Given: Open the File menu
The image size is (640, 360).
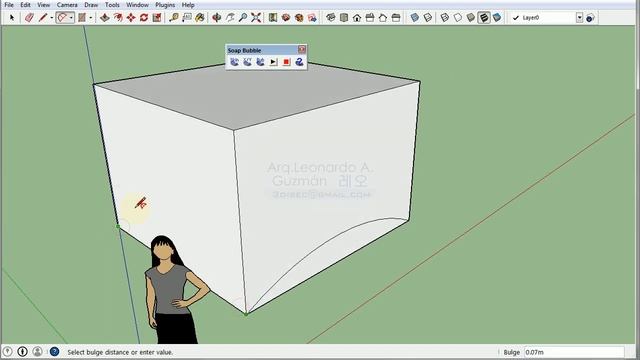Looking at the screenshot, I should pos(9,5).
